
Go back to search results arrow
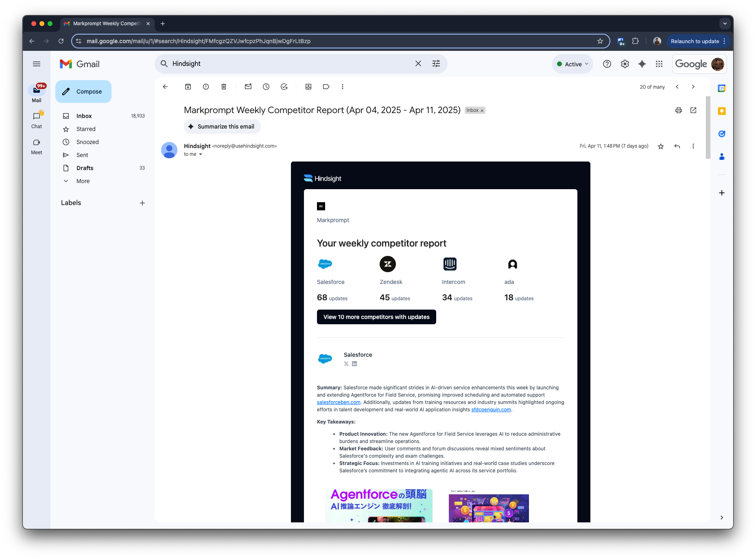tap(165, 87)
